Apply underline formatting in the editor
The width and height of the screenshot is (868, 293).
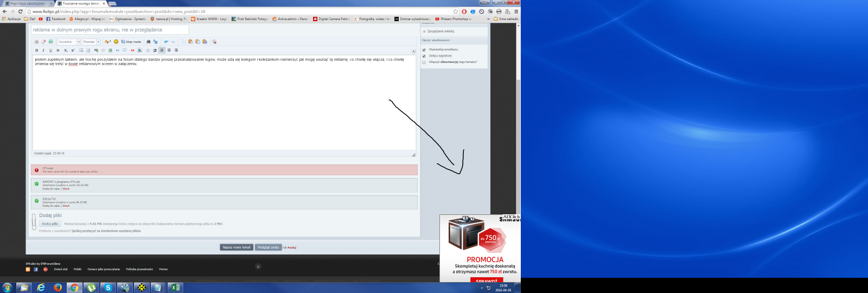tap(51, 50)
